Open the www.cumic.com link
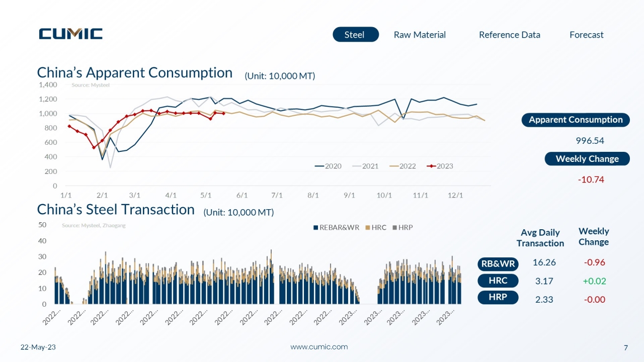 click(x=319, y=347)
